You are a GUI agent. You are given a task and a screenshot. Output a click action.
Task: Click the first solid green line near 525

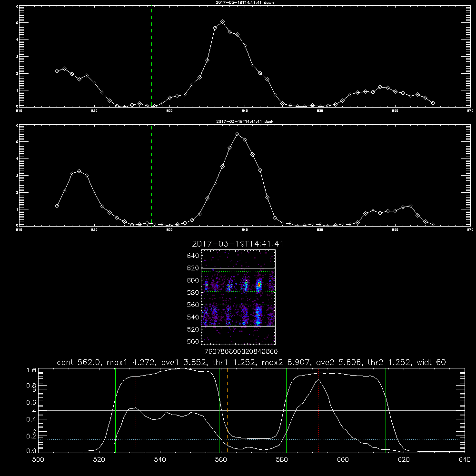point(115,410)
